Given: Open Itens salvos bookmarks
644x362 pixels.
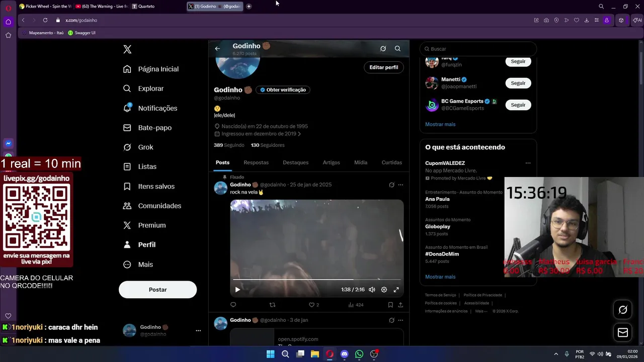Looking at the screenshot, I should [149, 186].
